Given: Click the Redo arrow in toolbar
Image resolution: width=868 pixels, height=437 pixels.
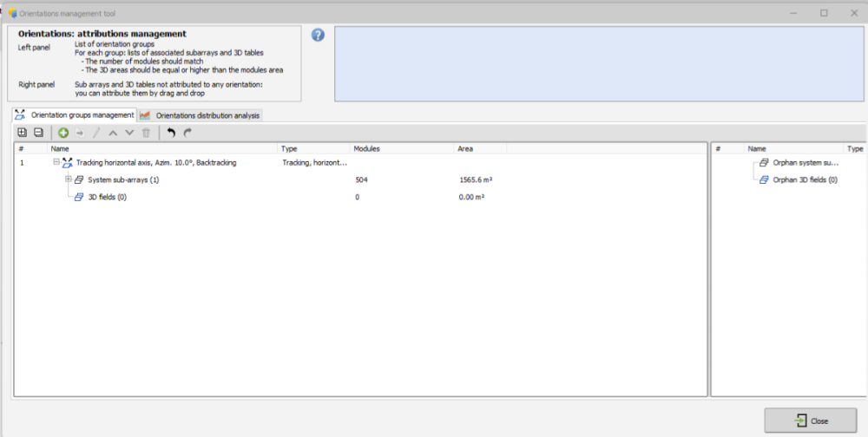Looking at the screenshot, I should pos(187,133).
